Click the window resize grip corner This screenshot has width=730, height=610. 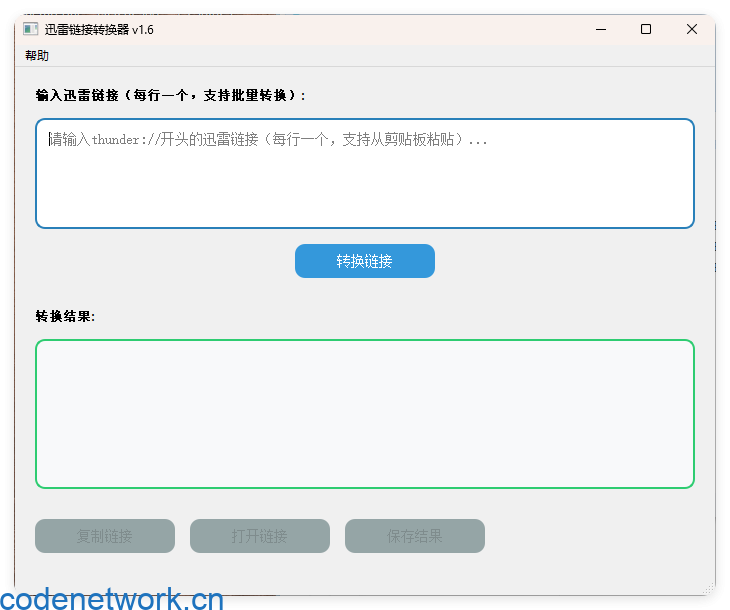click(709, 589)
